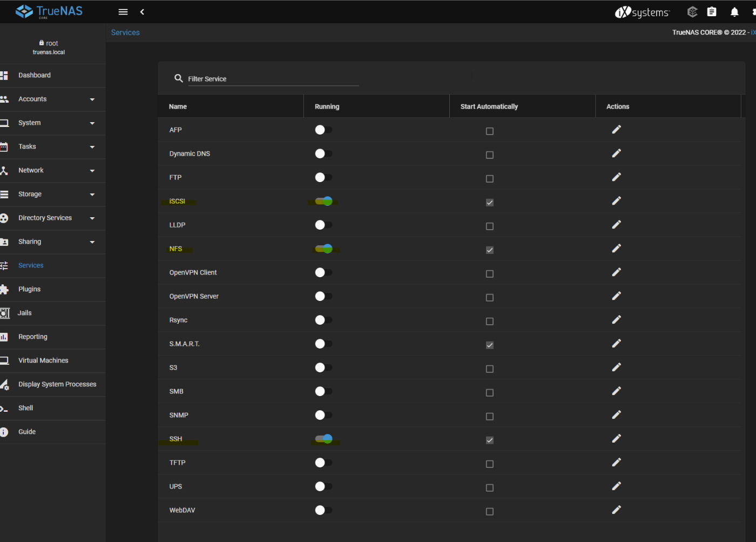Stop the iSCSI service toggle

323,201
